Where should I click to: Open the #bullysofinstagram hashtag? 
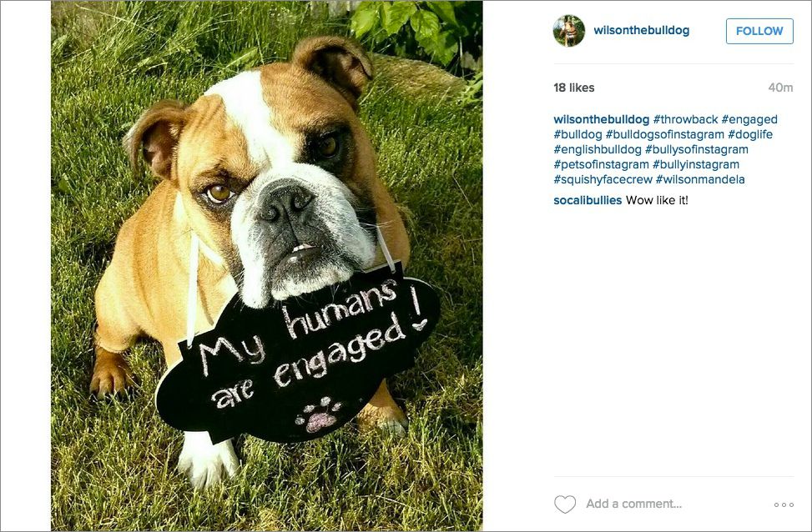[697, 149]
